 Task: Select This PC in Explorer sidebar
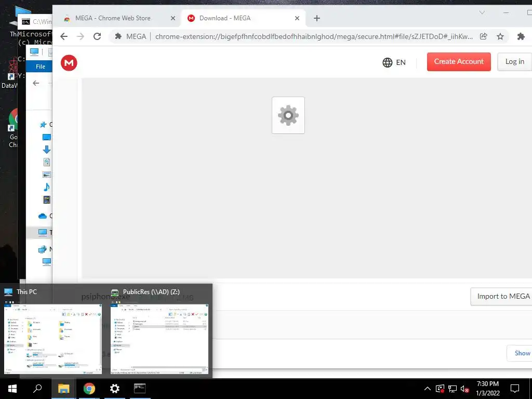pyautogui.click(x=43, y=232)
